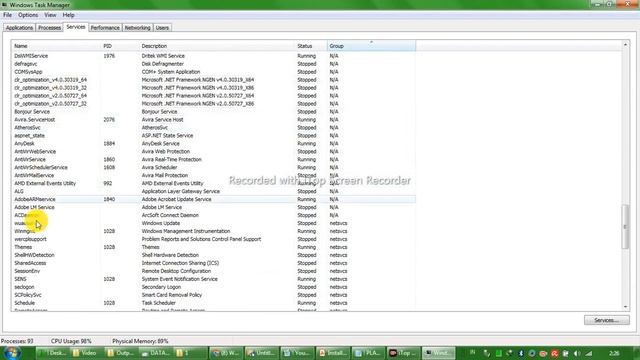The height and width of the screenshot is (360, 640).
Task: Select the SessionEnv service row
Action: pos(213,271)
